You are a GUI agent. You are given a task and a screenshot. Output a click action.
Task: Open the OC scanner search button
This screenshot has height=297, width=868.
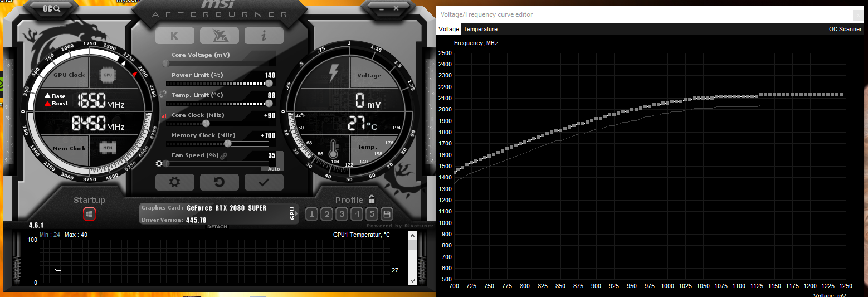(52, 8)
